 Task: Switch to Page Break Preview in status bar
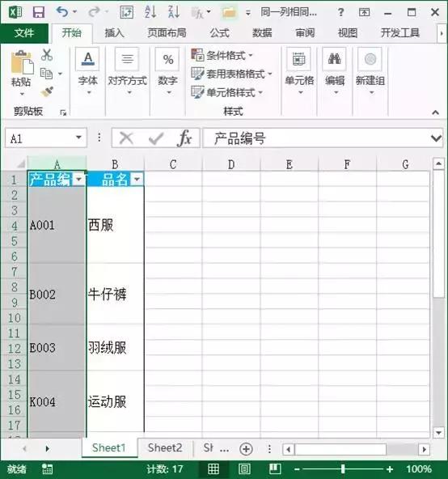pyautogui.click(x=275, y=468)
